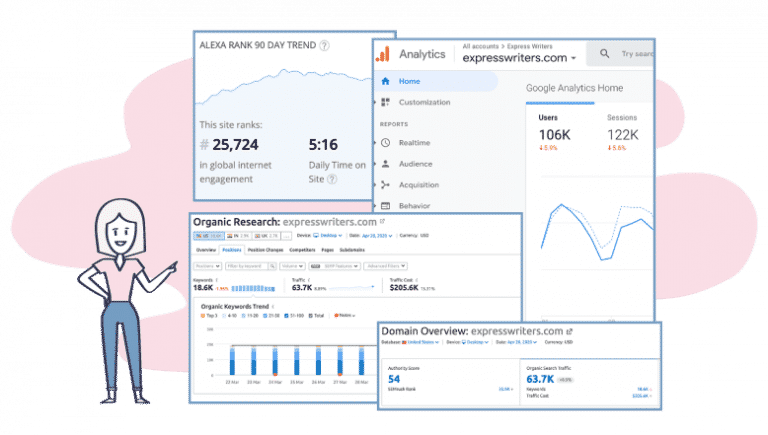This screenshot has width=768, height=435.
Task: Click the Acquisition branching icon
Action: pyautogui.click(x=385, y=185)
